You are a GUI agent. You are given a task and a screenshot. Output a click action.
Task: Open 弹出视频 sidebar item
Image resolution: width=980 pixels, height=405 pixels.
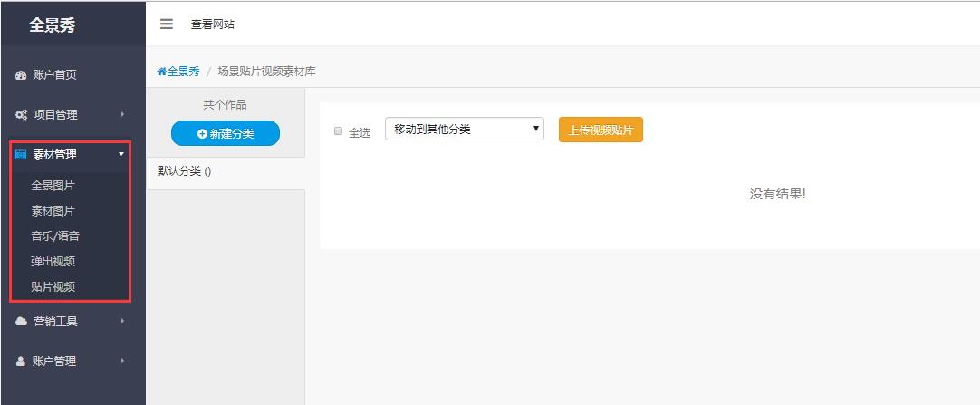(53, 262)
